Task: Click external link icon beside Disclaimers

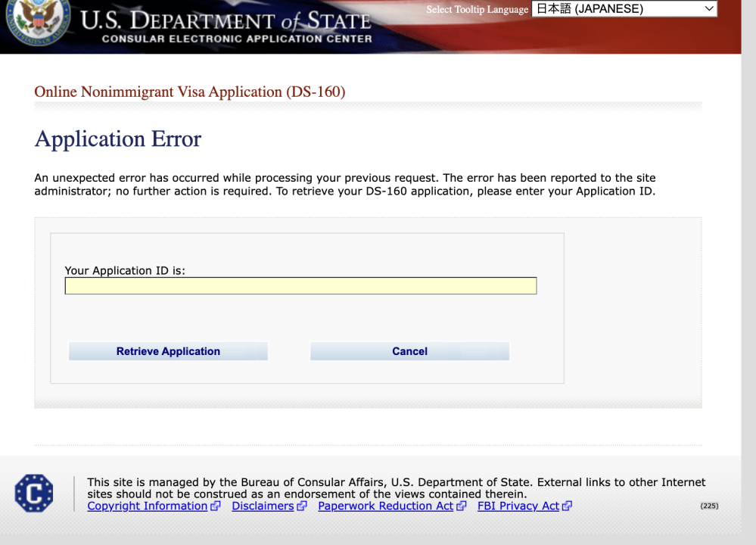Action: (x=302, y=506)
